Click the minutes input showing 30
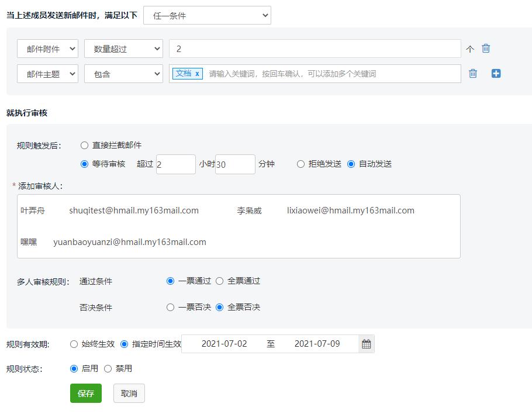The image size is (532, 414). tap(234, 164)
